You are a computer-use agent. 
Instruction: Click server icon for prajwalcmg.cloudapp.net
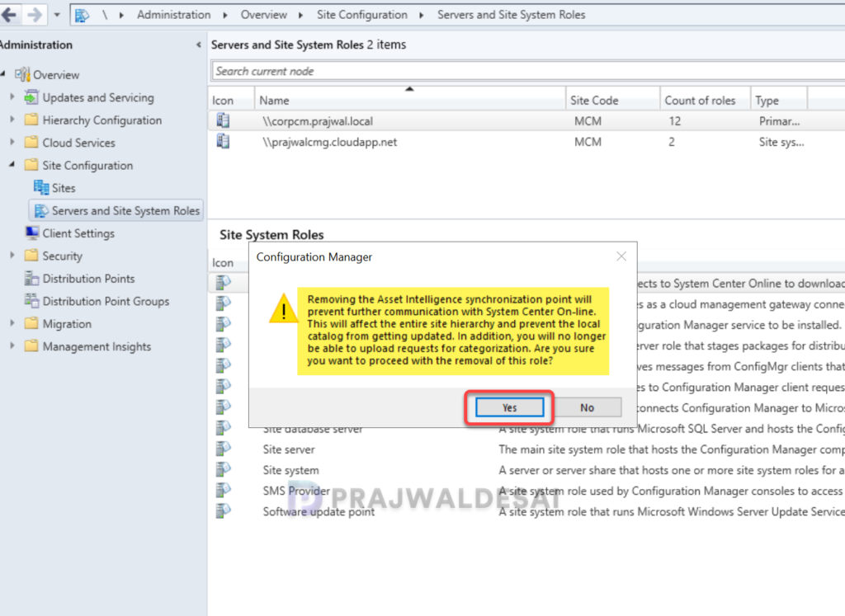223,142
